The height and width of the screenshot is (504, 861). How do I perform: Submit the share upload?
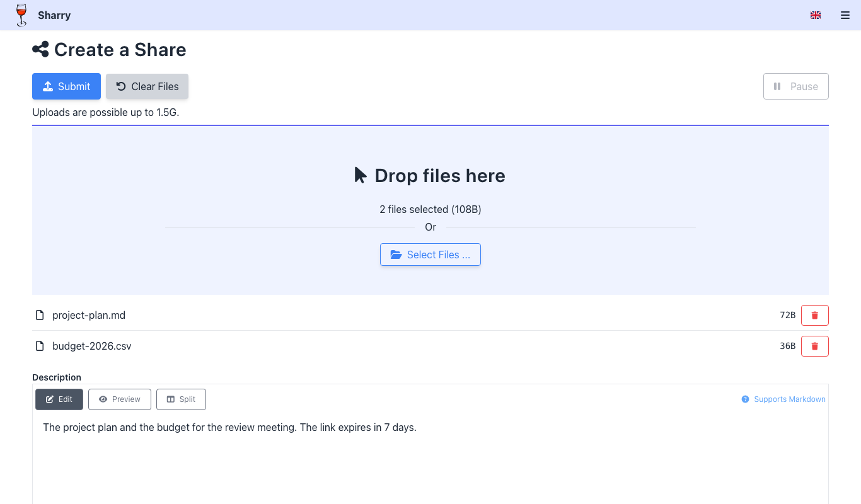[x=66, y=86]
